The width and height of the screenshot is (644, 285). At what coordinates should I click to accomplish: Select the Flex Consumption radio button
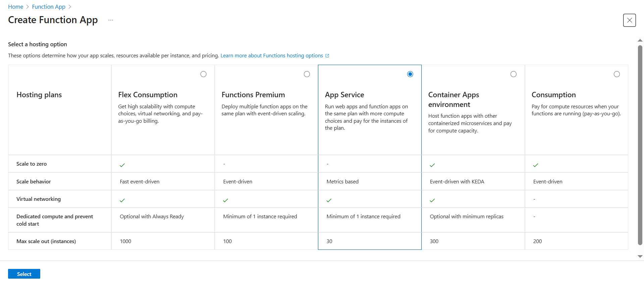[x=203, y=74]
